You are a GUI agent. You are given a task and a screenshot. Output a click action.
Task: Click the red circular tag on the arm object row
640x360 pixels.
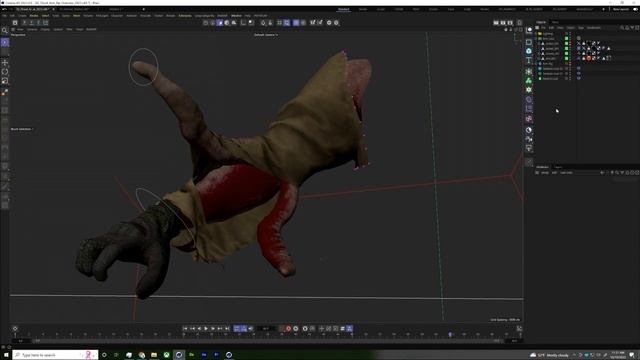[589, 58]
